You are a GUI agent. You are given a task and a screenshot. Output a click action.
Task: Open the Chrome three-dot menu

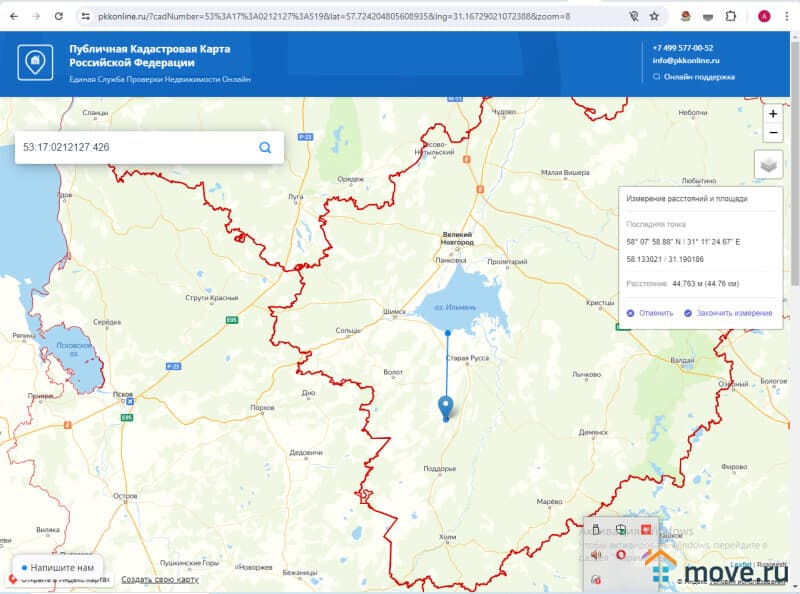tap(787, 16)
